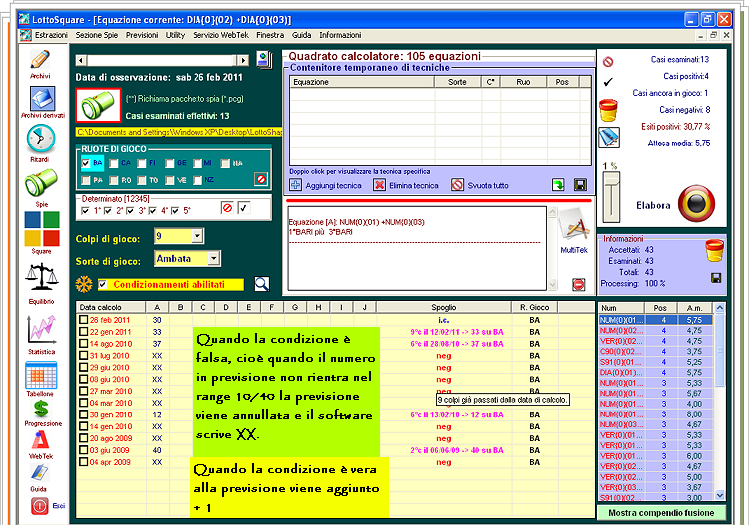Open the Statistica chart icon
Viewport: 749px width, 525px height.
point(42,329)
